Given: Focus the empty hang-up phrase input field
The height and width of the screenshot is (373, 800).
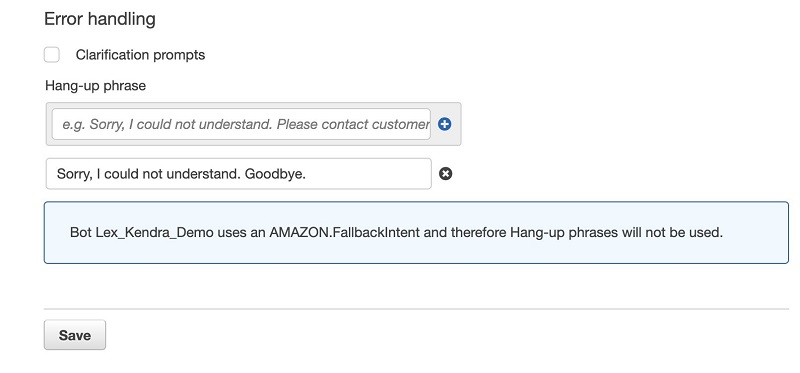Looking at the screenshot, I should point(241,124).
